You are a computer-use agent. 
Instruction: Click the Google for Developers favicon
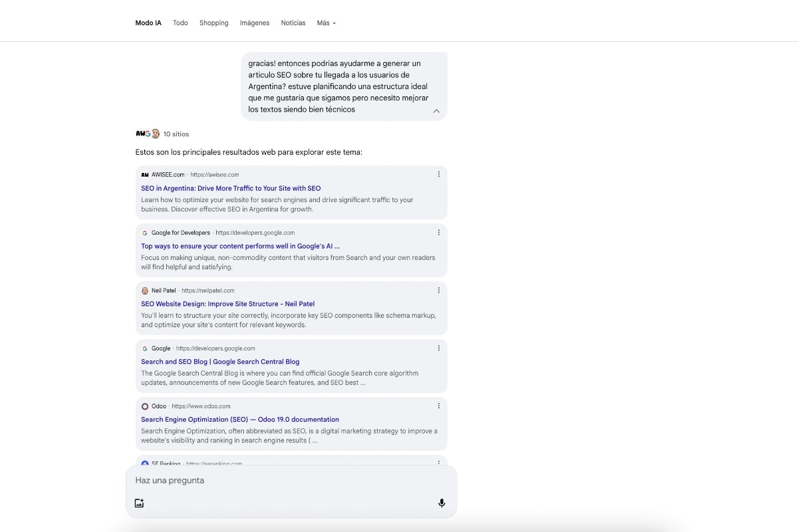click(x=144, y=233)
